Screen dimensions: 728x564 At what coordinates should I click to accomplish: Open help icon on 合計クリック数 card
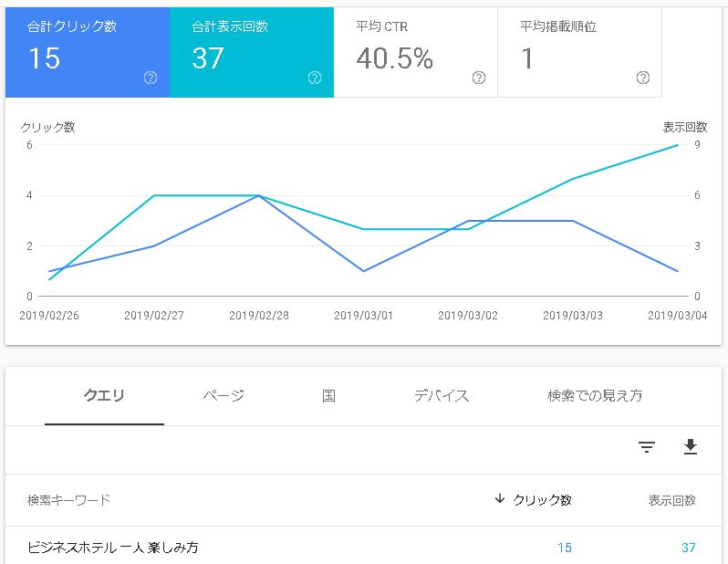pos(151,78)
